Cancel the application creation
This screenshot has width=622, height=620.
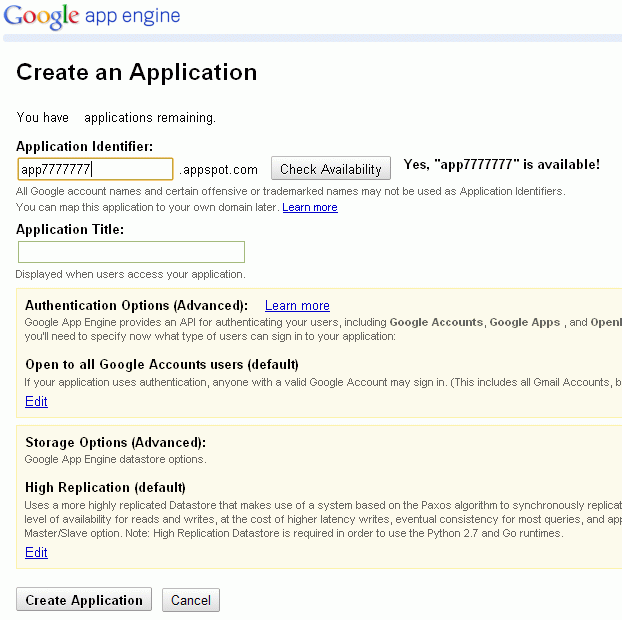(191, 600)
